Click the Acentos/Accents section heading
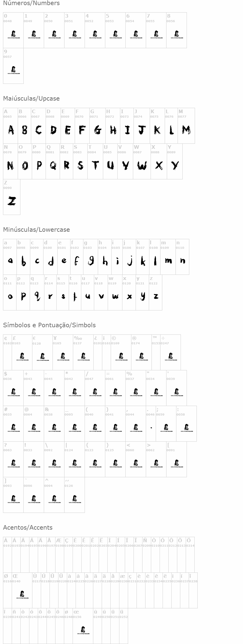The image size is (243, 644). point(28,528)
